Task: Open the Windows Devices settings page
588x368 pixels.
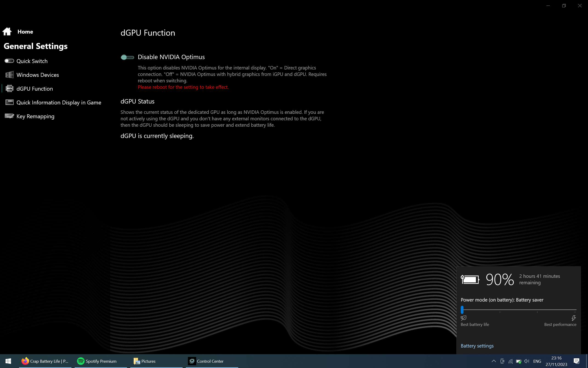Action: 38,75
